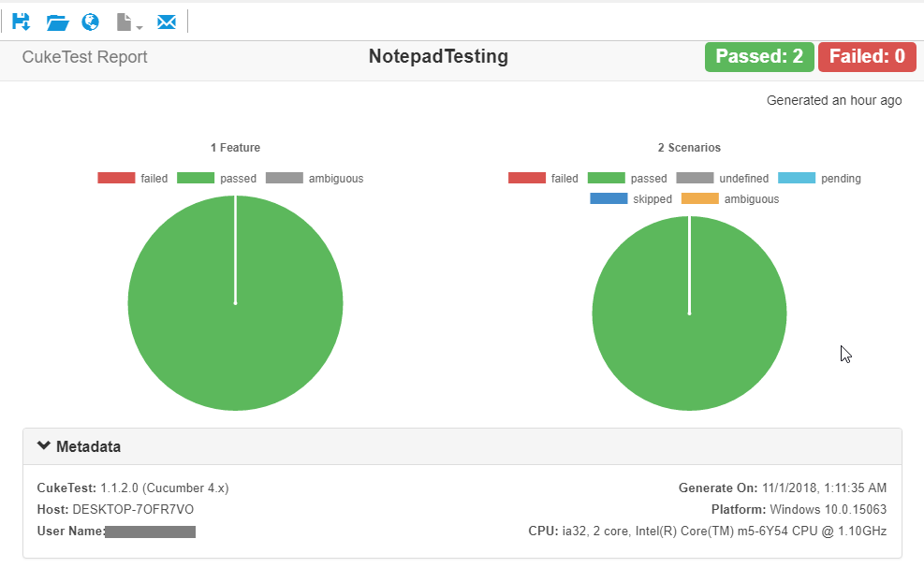Click the globe browser icon
The width and height of the screenshot is (924, 568).
tap(91, 22)
